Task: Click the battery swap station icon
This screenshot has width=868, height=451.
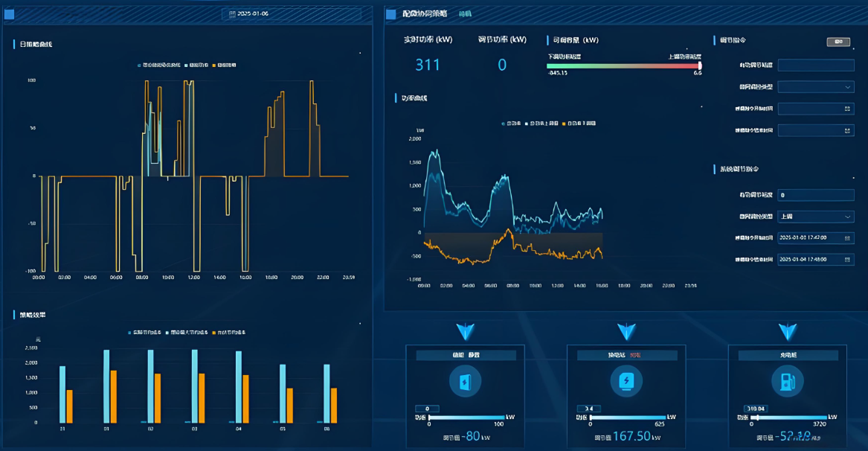Action: [x=626, y=382]
